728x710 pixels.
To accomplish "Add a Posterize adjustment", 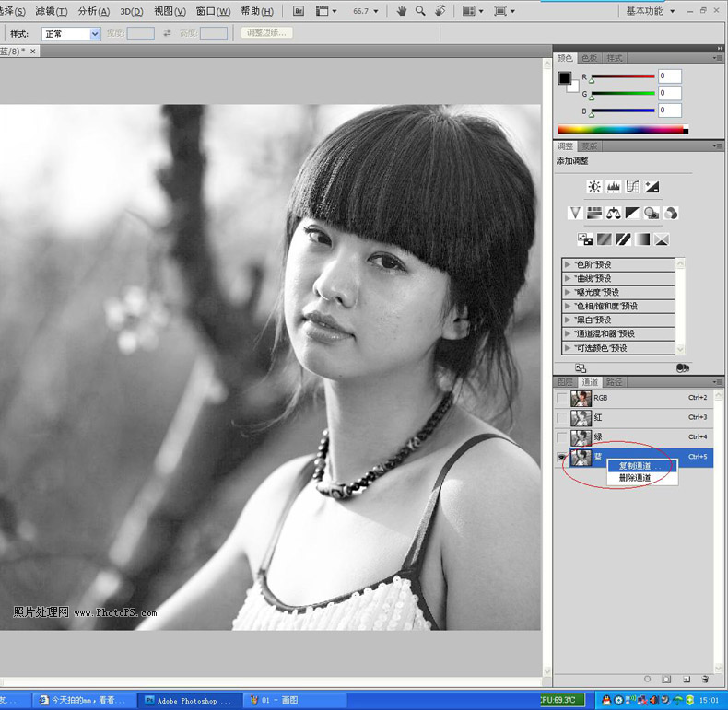I will coord(604,239).
